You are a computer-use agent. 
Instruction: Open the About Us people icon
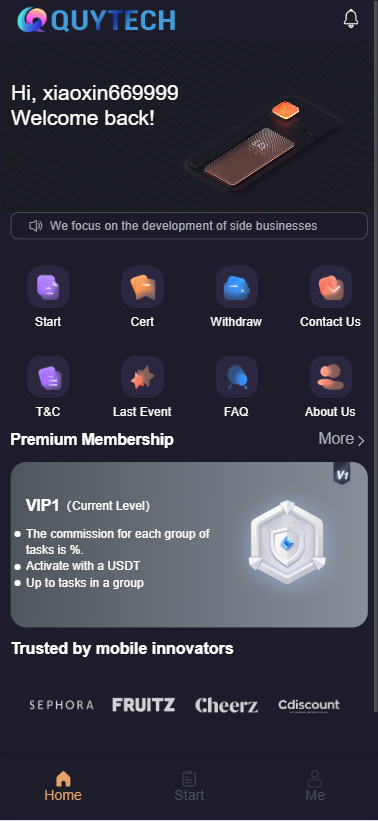[x=331, y=376]
